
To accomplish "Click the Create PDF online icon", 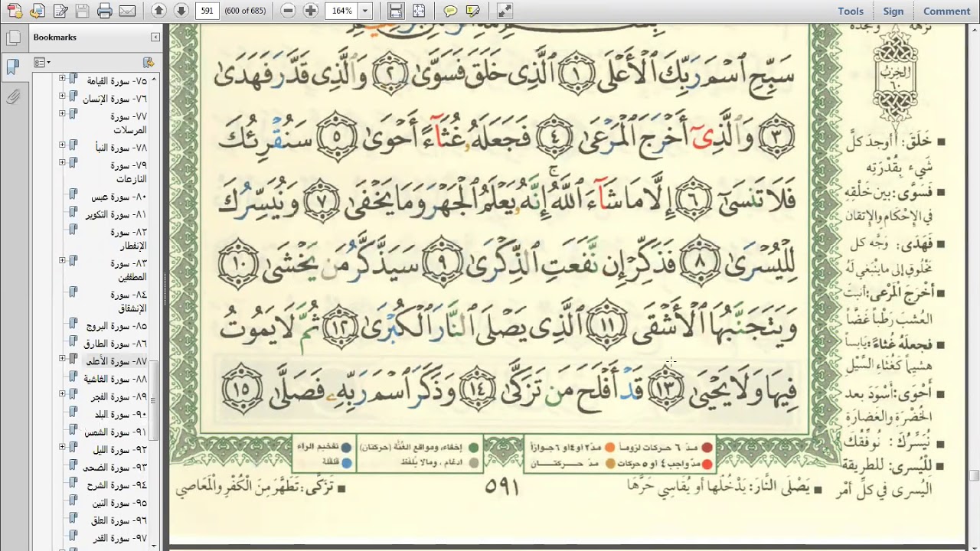I will [x=15, y=11].
